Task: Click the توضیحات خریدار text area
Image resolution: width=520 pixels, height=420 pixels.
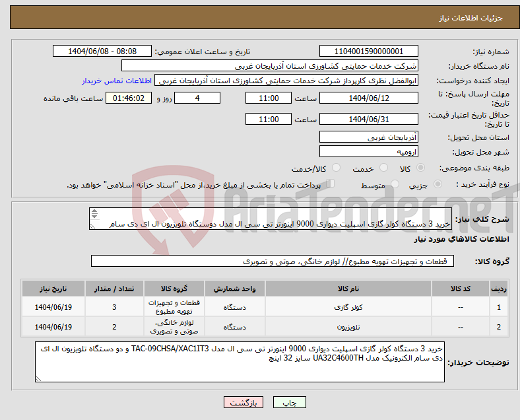Action: tap(240, 362)
